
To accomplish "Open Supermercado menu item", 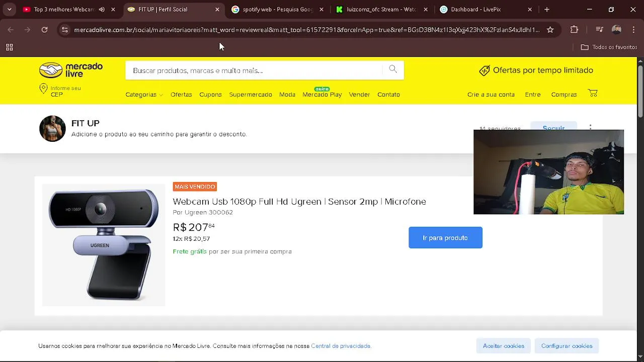I will (251, 95).
